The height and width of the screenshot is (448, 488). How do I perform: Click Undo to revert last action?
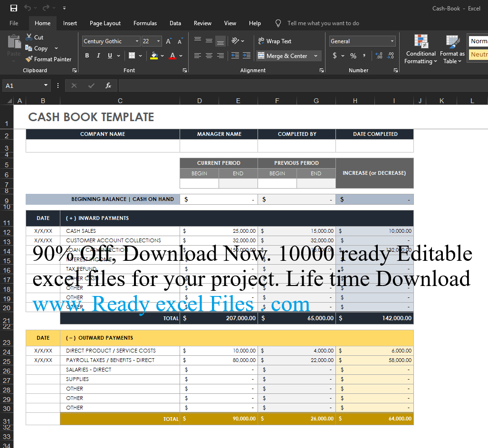[27, 8]
